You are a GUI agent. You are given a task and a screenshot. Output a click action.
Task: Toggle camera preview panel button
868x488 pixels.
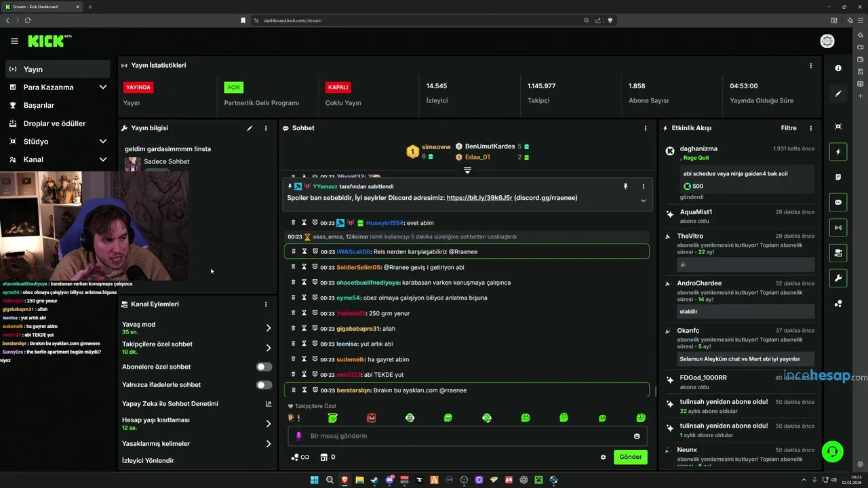click(838, 253)
